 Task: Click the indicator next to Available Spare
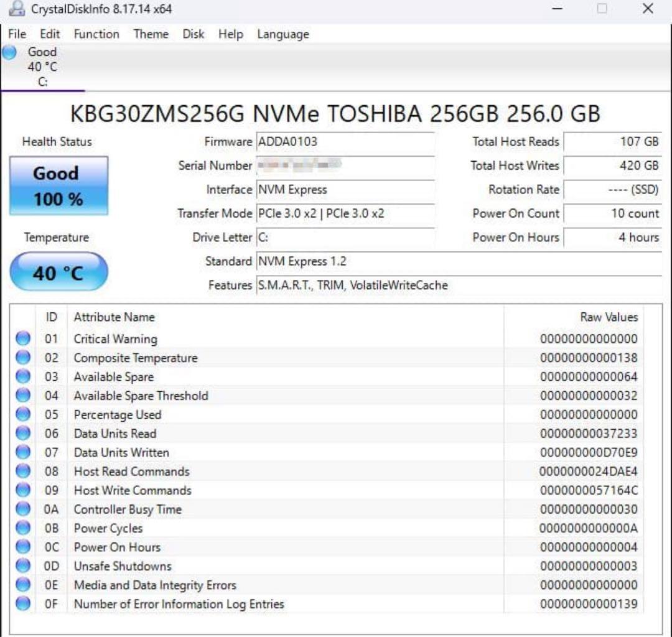[22, 376]
